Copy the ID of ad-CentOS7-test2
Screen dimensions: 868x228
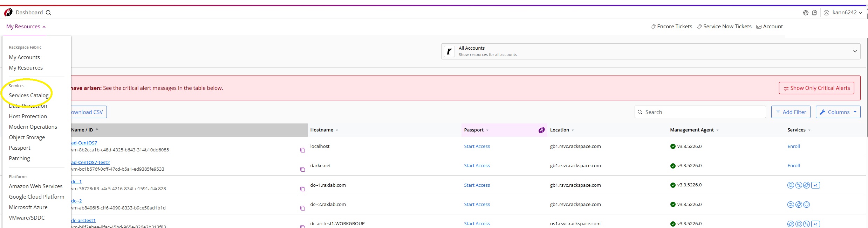click(302, 169)
